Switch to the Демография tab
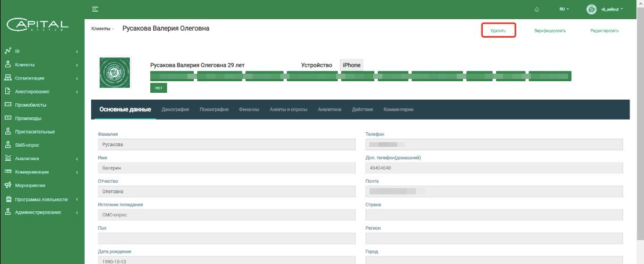644x264 pixels. coord(175,109)
